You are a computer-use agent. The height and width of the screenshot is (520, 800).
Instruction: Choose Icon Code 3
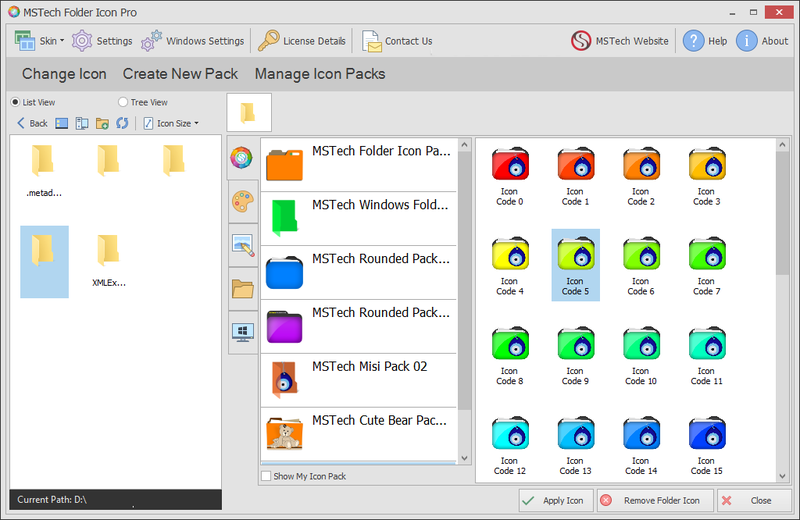tap(707, 176)
